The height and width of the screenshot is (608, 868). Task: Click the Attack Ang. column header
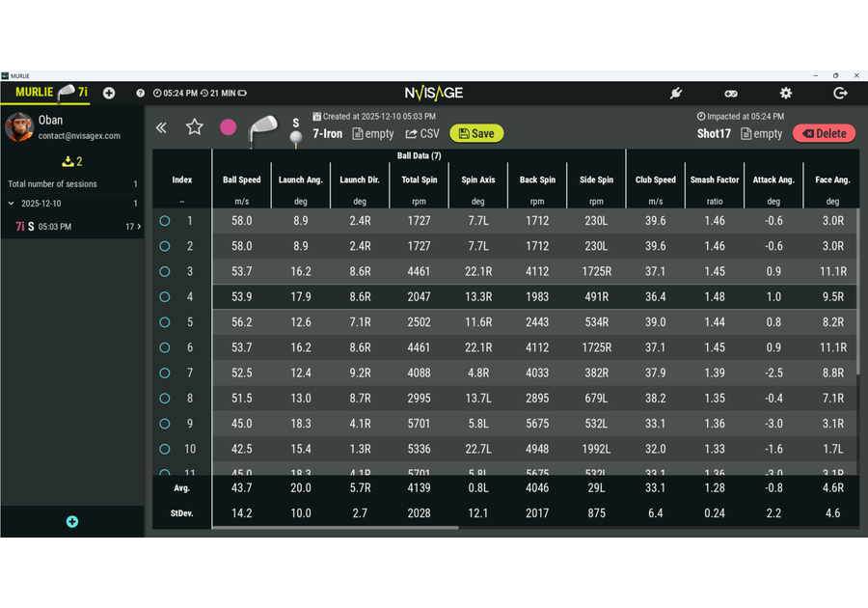[773, 180]
